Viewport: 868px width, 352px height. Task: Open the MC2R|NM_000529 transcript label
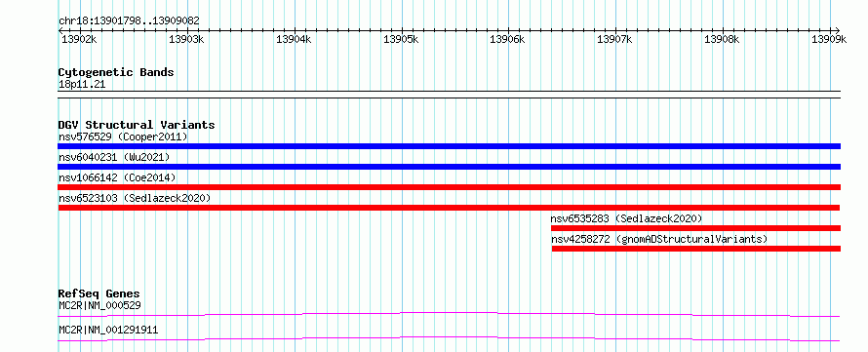click(x=99, y=305)
